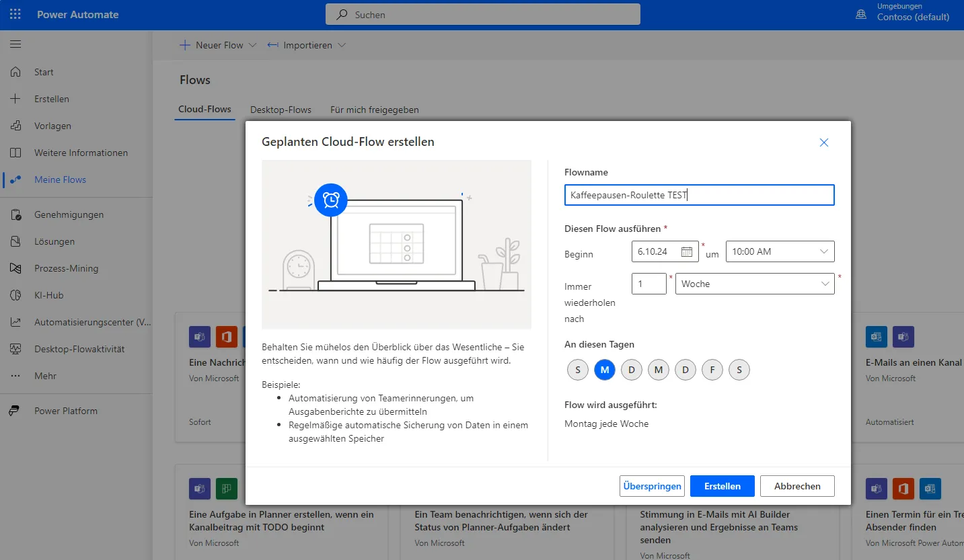Viewport: 964px width, 560px height.
Task: Switch to Für mich freigegeben tab
Action: point(375,110)
